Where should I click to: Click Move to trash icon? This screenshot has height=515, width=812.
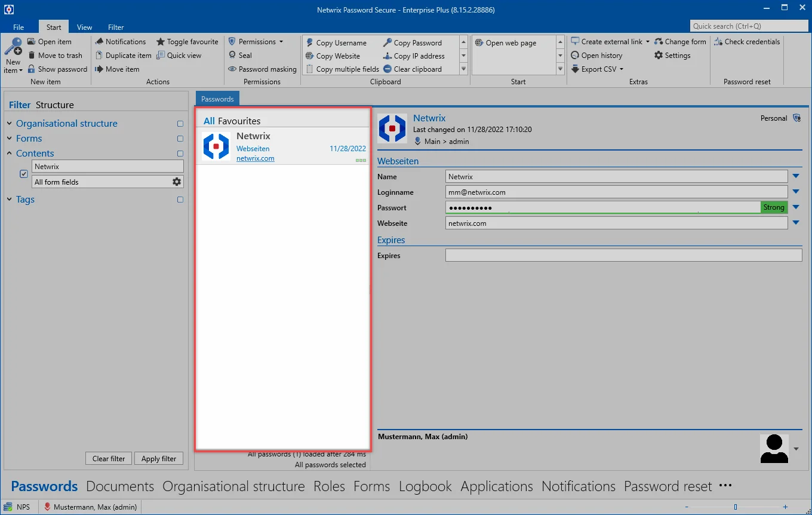[x=32, y=56]
